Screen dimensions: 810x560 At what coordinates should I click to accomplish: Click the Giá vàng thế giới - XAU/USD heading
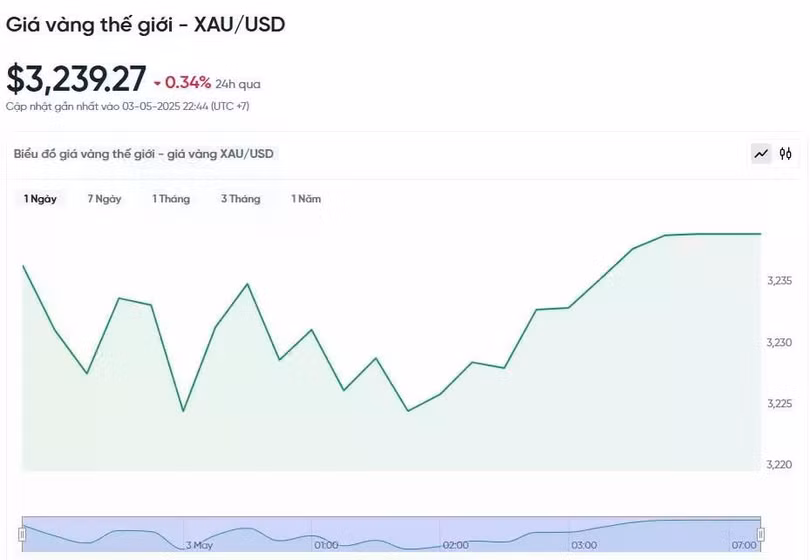pos(146,25)
